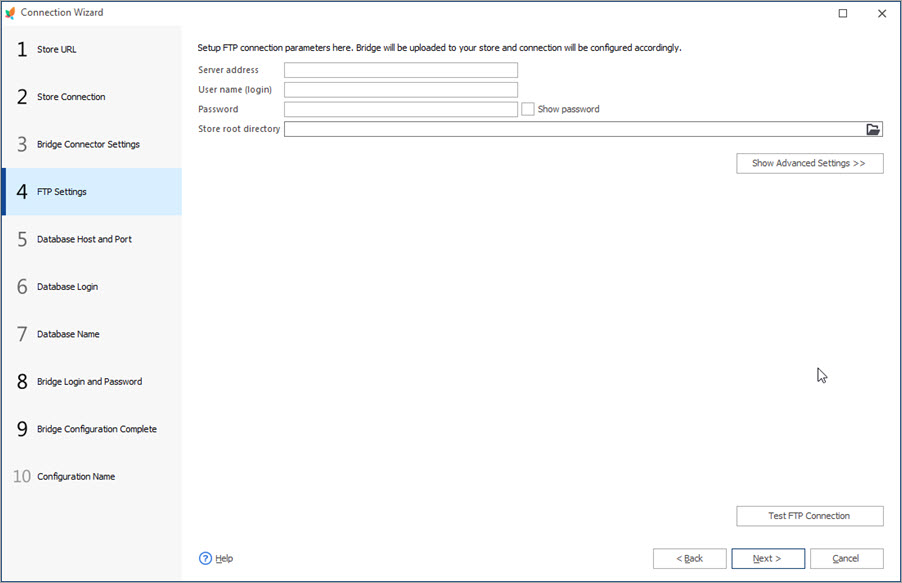Image resolution: width=902 pixels, height=583 pixels.
Task: Expand Show Advanced Settings
Action: point(809,163)
